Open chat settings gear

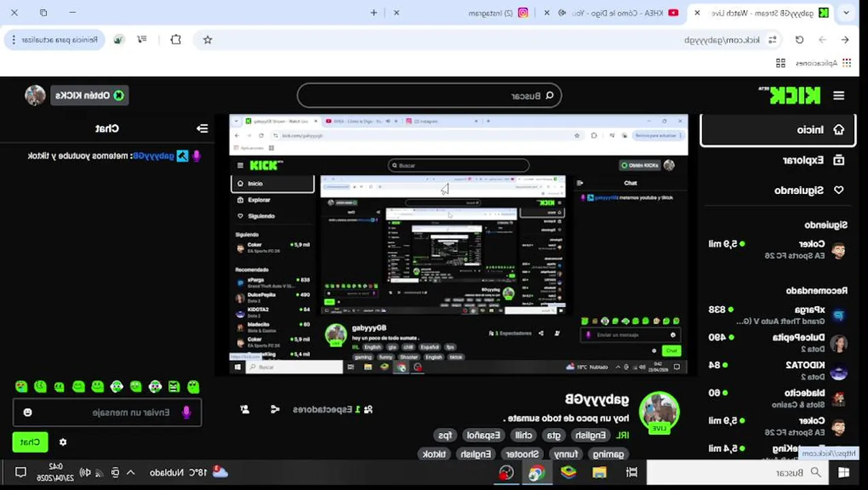[x=63, y=442]
